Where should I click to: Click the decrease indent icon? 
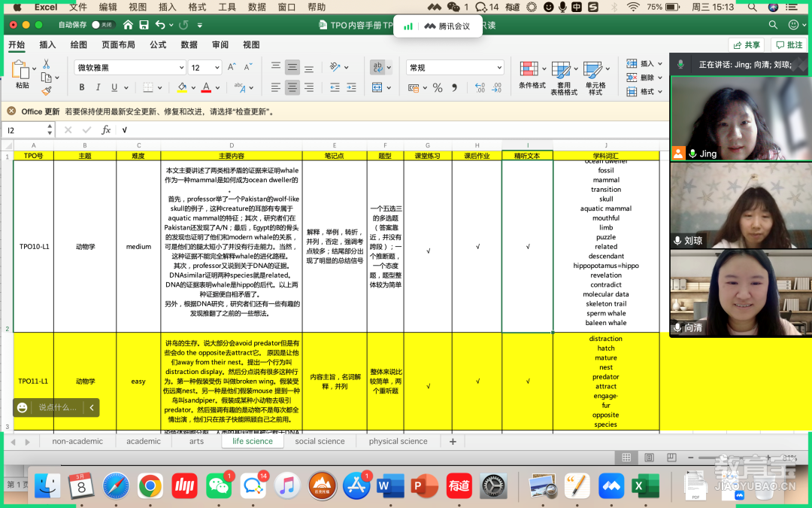coord(335,87)
